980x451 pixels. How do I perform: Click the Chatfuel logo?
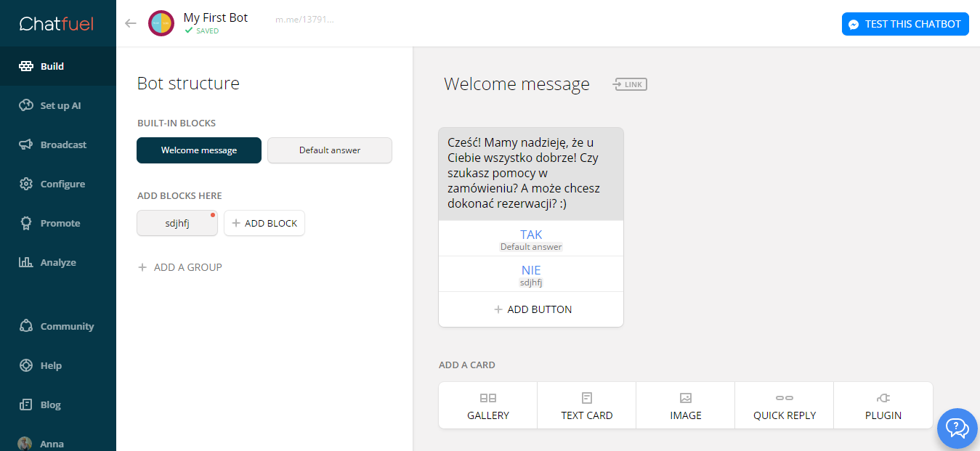coord(57,24)
